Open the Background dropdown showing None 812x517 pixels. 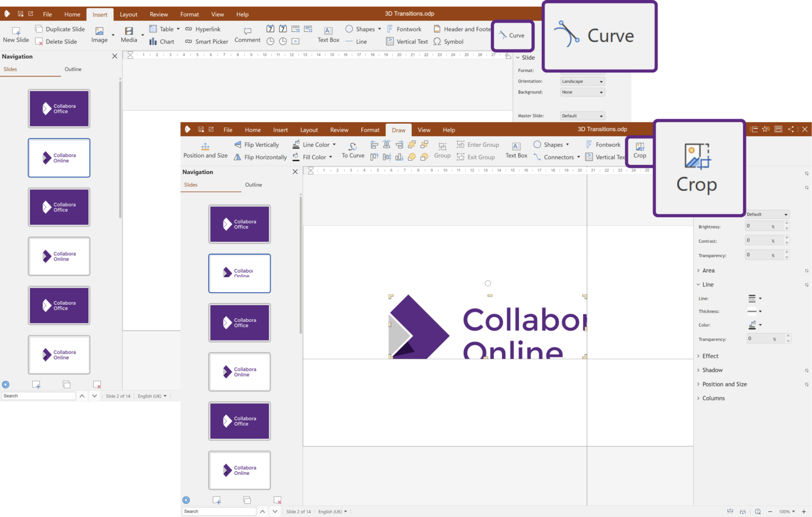582,92
